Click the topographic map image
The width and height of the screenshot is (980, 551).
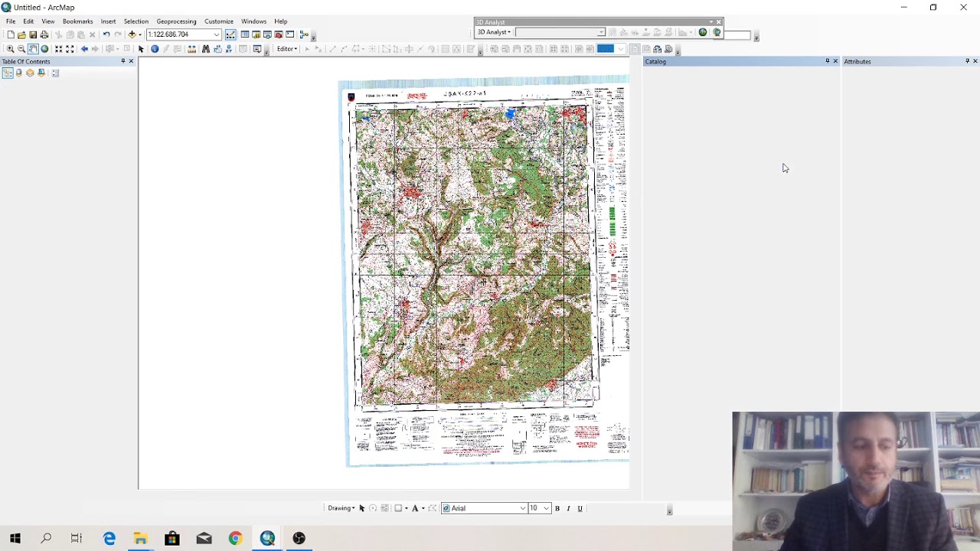click(485, 270)
